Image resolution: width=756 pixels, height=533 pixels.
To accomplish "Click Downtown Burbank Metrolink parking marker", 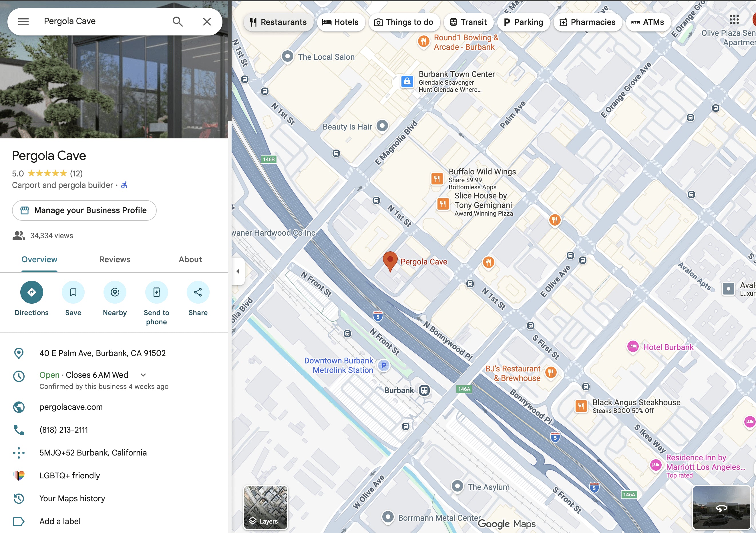I will (x=384, y=365).
